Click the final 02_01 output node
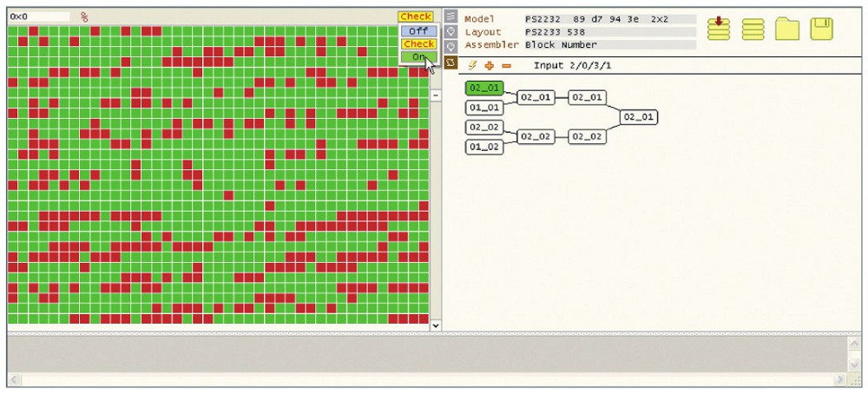868x394 pixels. [639, 116]
